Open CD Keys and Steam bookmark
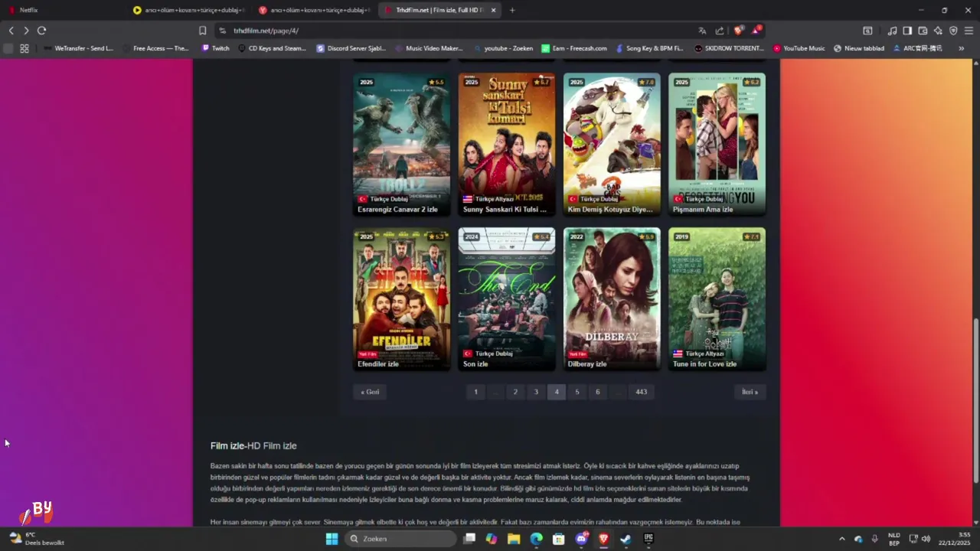Viewport: 980px width, 551px height. tap(272, 48)
